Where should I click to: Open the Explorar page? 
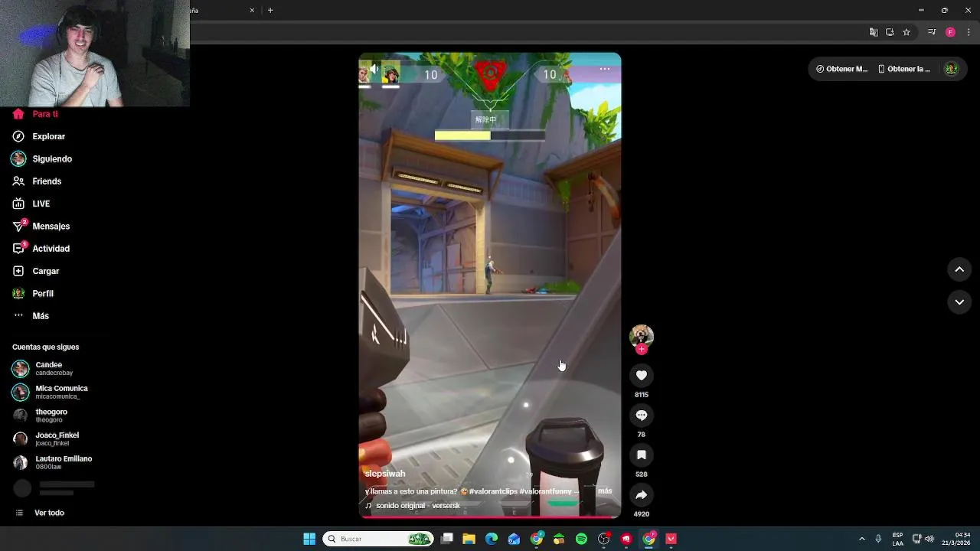coord(38,136)
